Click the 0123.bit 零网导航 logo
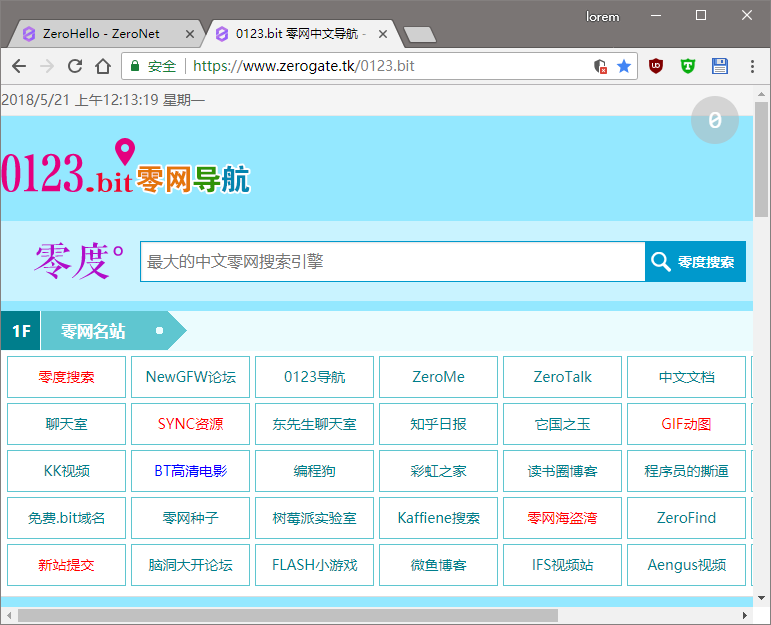 tap(126, 167)
